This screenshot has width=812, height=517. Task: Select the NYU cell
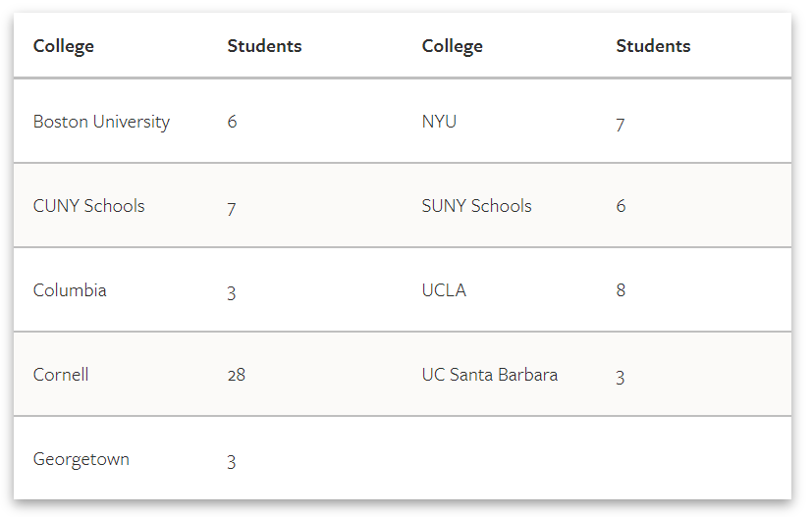tap(439, 122)
